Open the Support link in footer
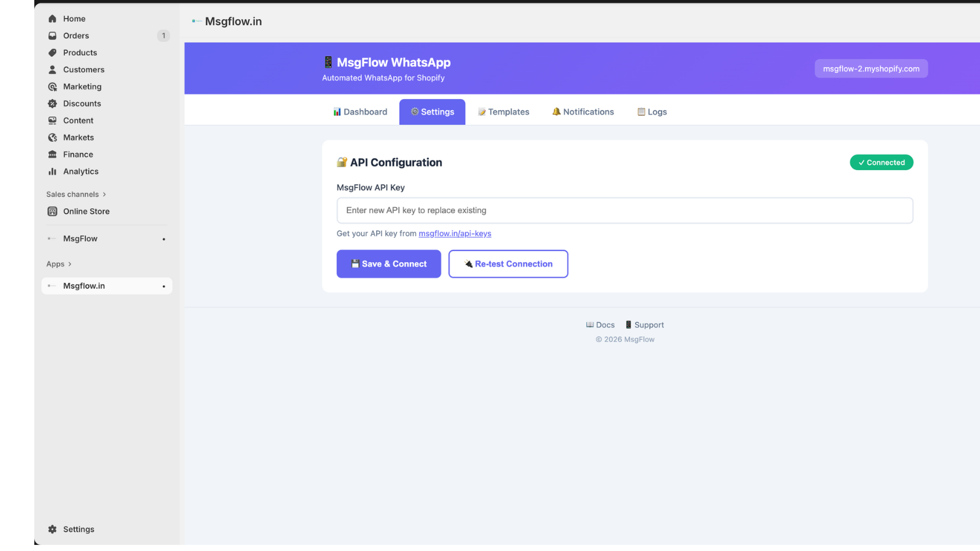Viewport: 980px width, 551px height. (x=644, y=325)
